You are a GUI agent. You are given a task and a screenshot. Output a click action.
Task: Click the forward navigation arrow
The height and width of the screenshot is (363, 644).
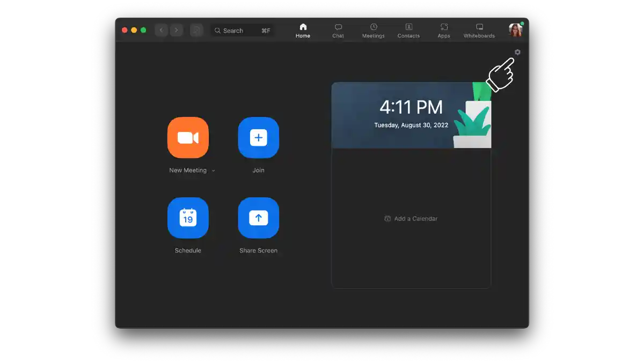[x=176, y=30]
